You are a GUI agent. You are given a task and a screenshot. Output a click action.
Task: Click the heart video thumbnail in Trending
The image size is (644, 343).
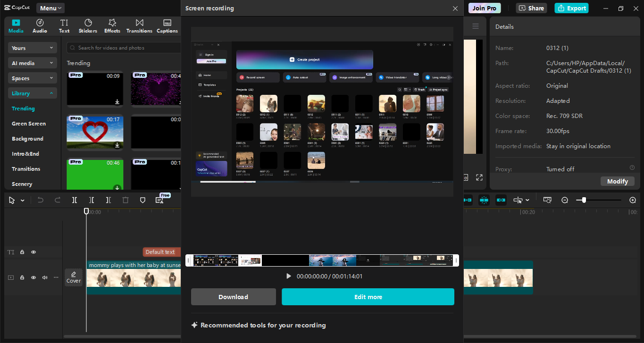coord(95,133)
